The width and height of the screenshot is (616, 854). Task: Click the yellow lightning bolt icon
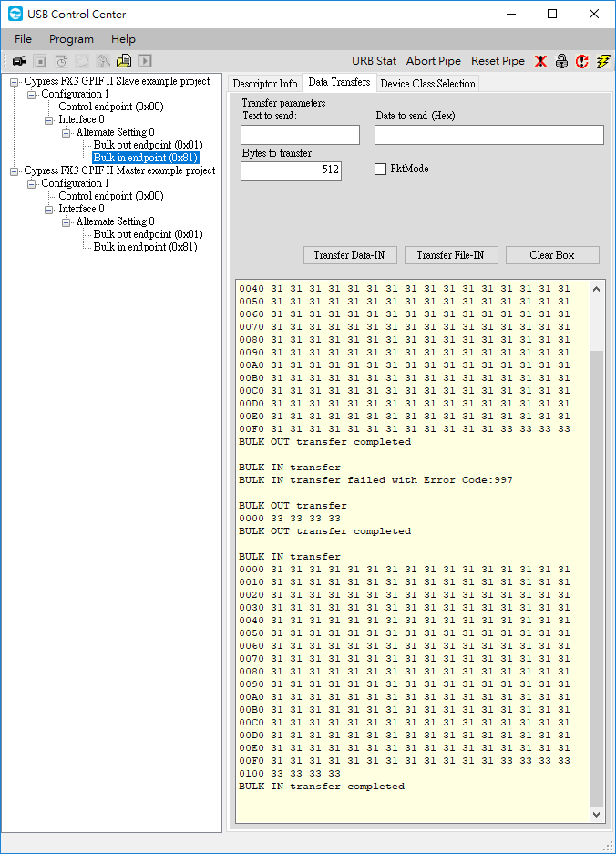pos(603,61)
